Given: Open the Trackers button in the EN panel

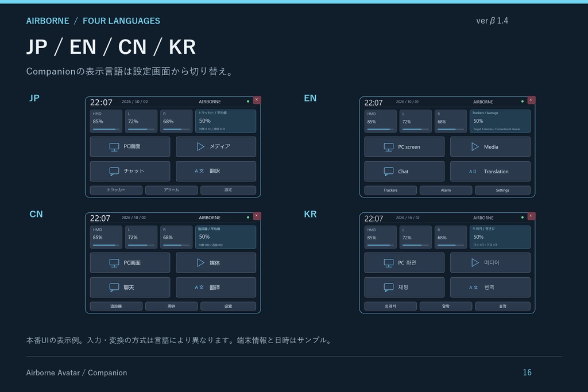Looking at the screenshot, I should pyautogui.click(x=390, y=190).
